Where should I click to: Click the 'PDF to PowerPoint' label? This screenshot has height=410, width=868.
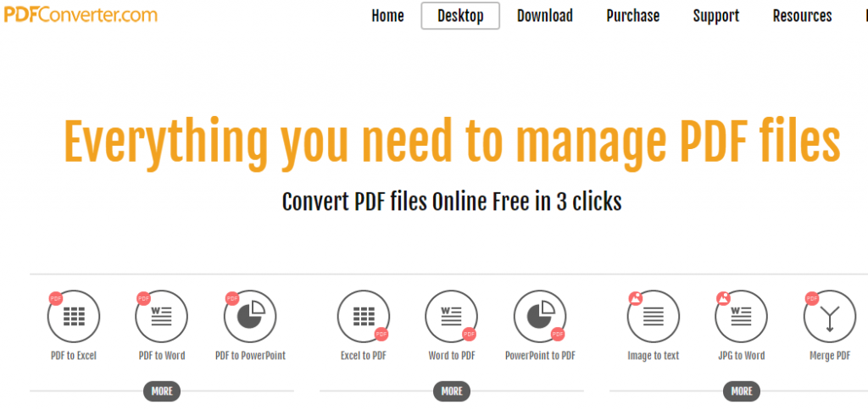(x=250, y=356)
